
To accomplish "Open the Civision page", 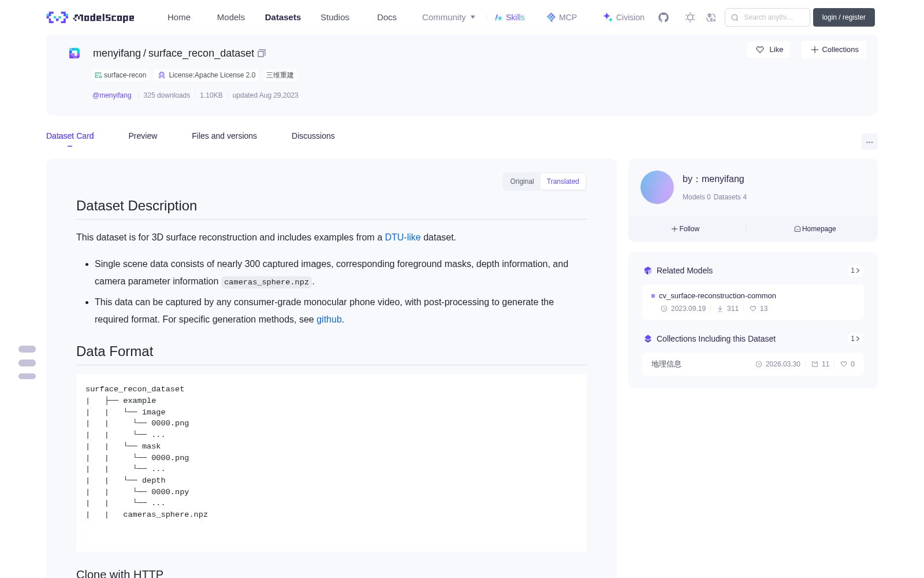I will [x=624, y=17].
